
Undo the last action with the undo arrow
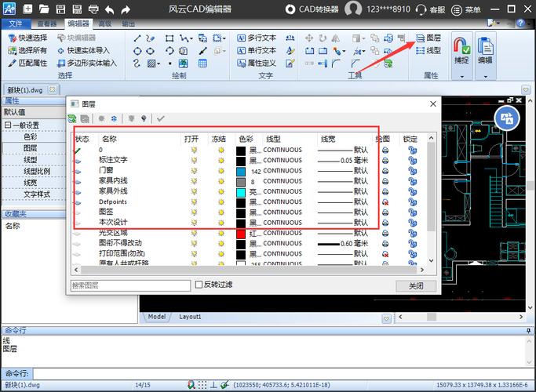[109, 9]
